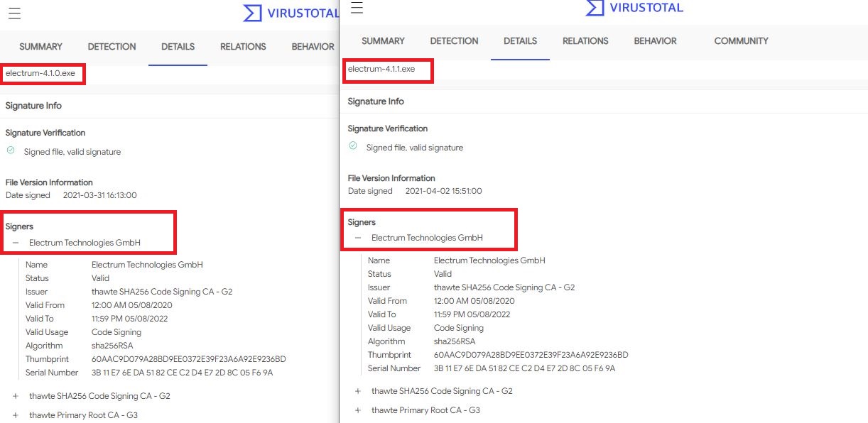Click the Serial Number value in electrum-4.1.1 pane
Image resolution: width=868 pixels, height=423 pixels.
point(525,368)
